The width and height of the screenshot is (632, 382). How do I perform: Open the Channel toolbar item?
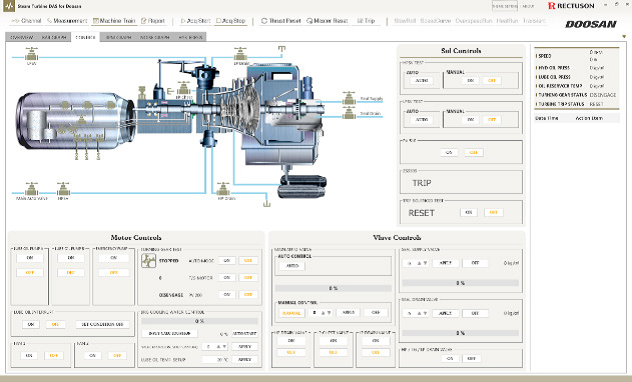coord(26,21)
